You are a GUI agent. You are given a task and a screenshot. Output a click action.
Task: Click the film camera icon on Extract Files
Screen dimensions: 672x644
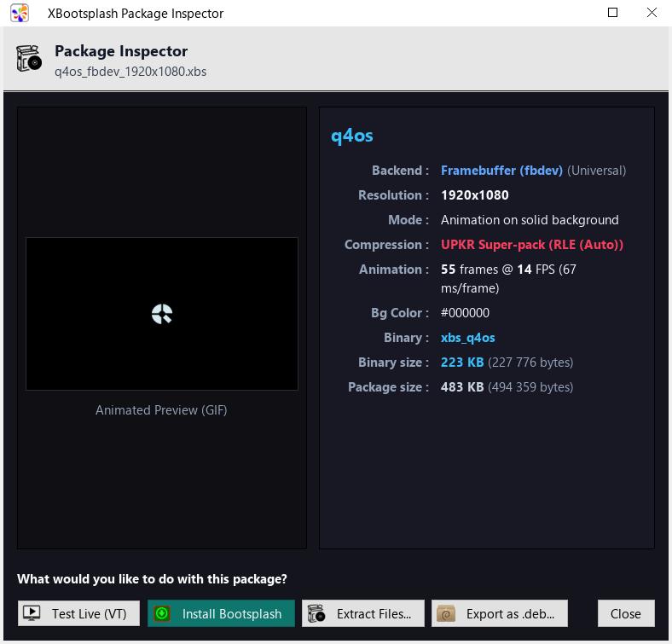pos(316,613)
